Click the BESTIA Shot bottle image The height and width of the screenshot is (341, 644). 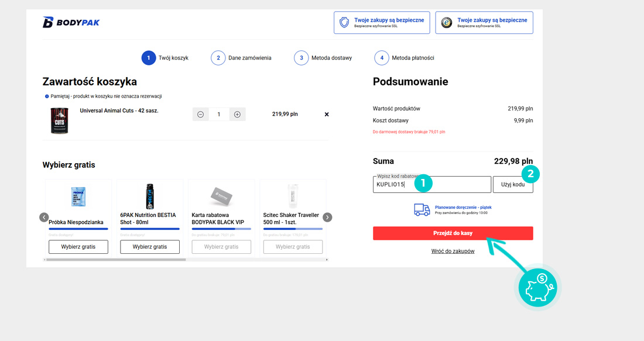pyautogui.click(x=150, y=197)
